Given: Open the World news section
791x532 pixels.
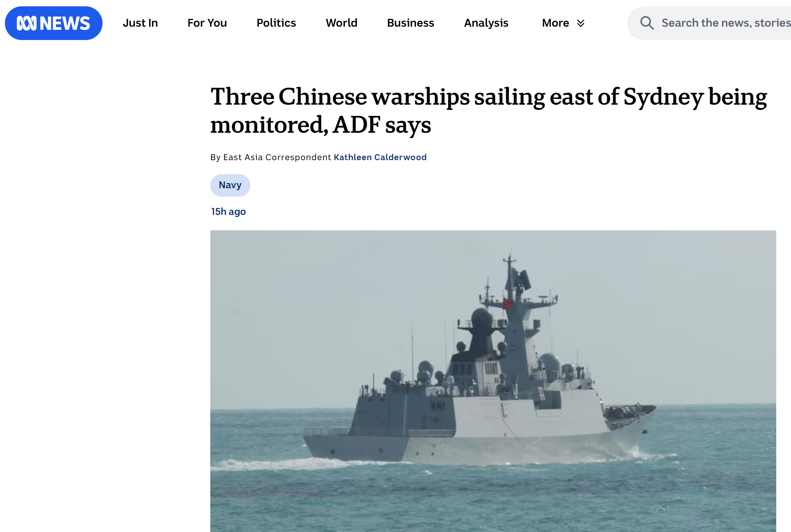Looking at the screenshot, I should coord(342,23).
